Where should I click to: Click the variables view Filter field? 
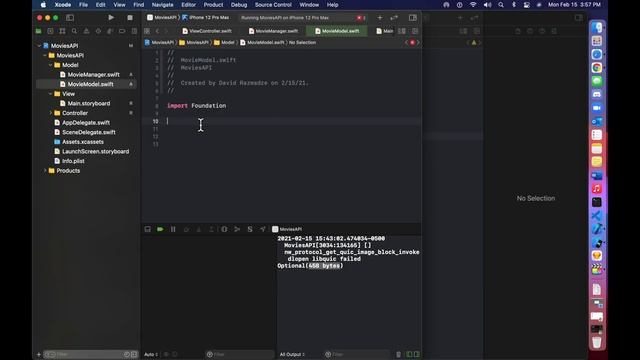coord(240,354)
